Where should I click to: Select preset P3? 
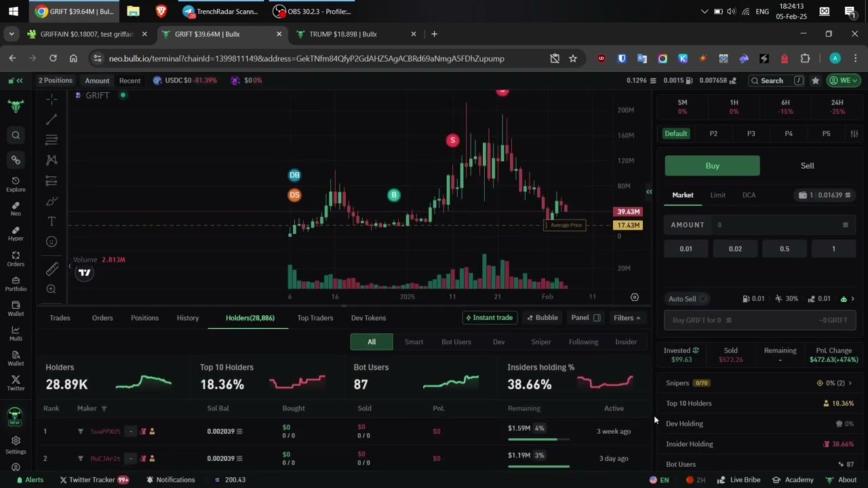pyautogui.click(x=751, y=134)
